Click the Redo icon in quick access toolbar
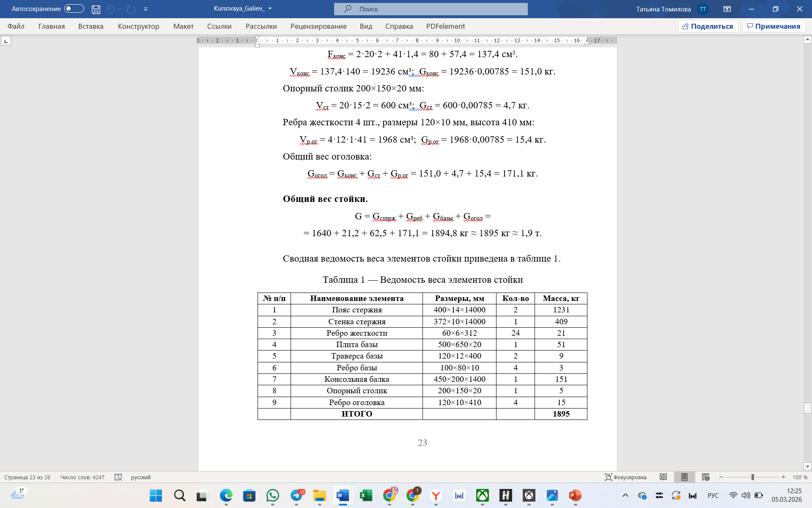Image resolution: width=812 pixels, height=508 pixels. [131, 9]
